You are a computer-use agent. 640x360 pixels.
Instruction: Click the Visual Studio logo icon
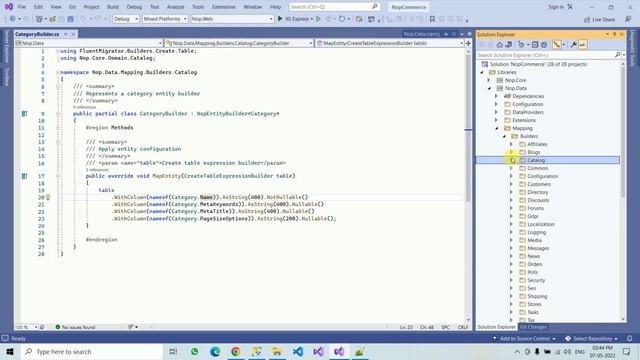(9, 7)
